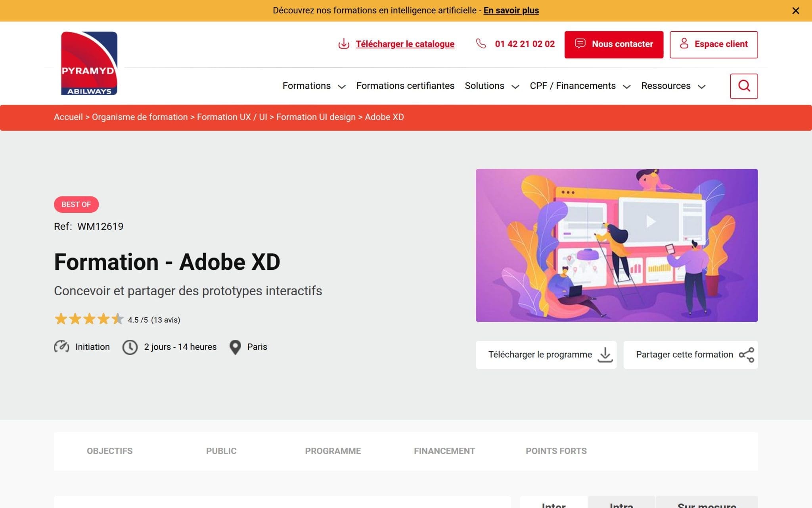The image size is (812, 508).
Task: Click the course illustration image
Action: tap(617, 245)
